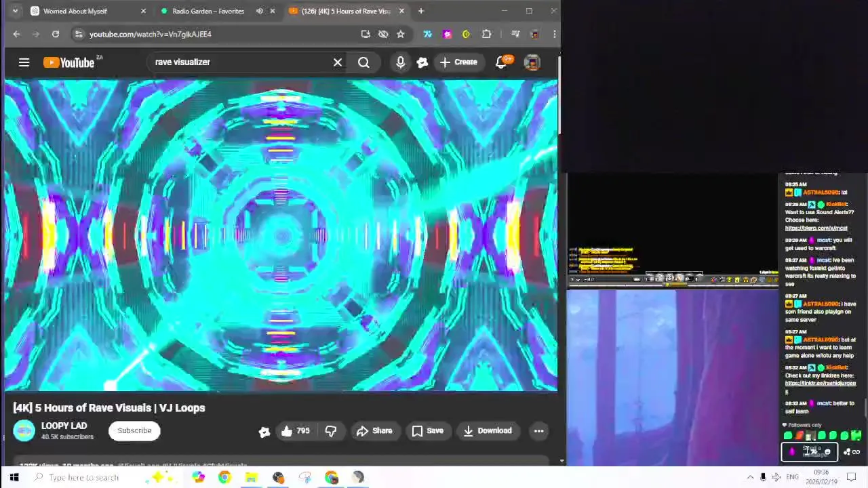Viewport: 868px width, 488px height.
Task: Open the YouTube guide hamburger menu
Action: click(24, 62)
